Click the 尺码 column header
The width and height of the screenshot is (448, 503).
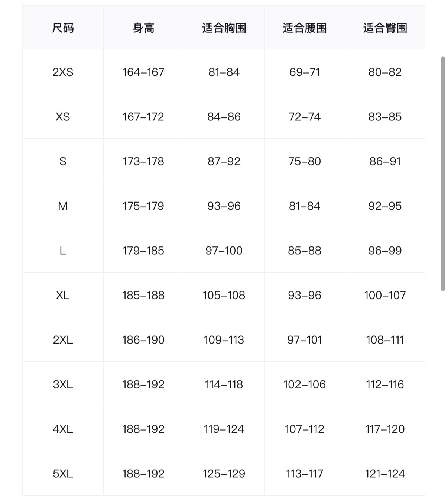[63, 28]
